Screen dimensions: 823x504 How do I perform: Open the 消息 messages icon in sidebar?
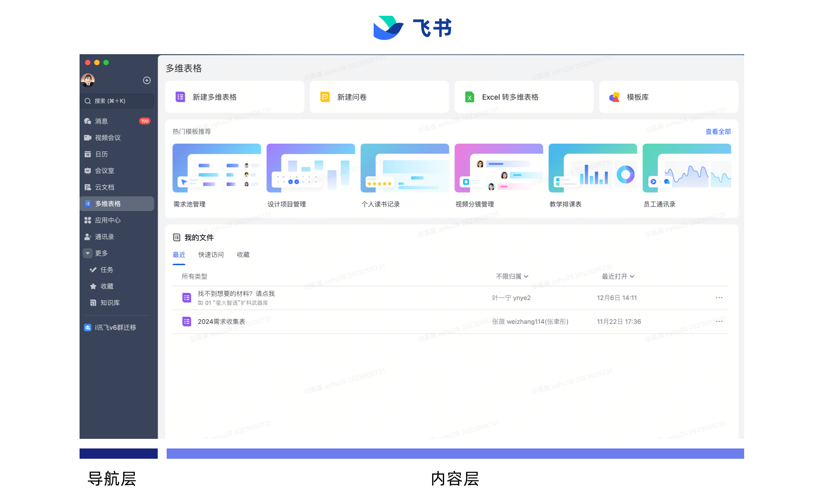88,121
